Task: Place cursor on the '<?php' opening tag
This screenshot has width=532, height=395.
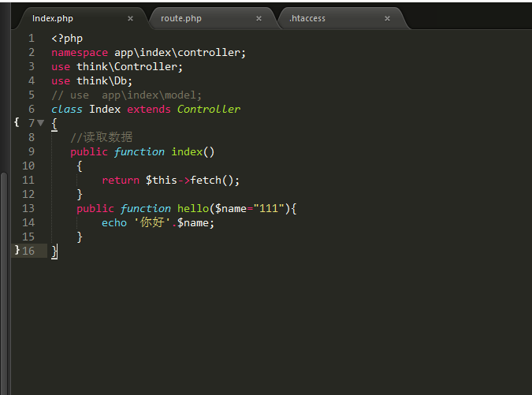Action: 67,39
